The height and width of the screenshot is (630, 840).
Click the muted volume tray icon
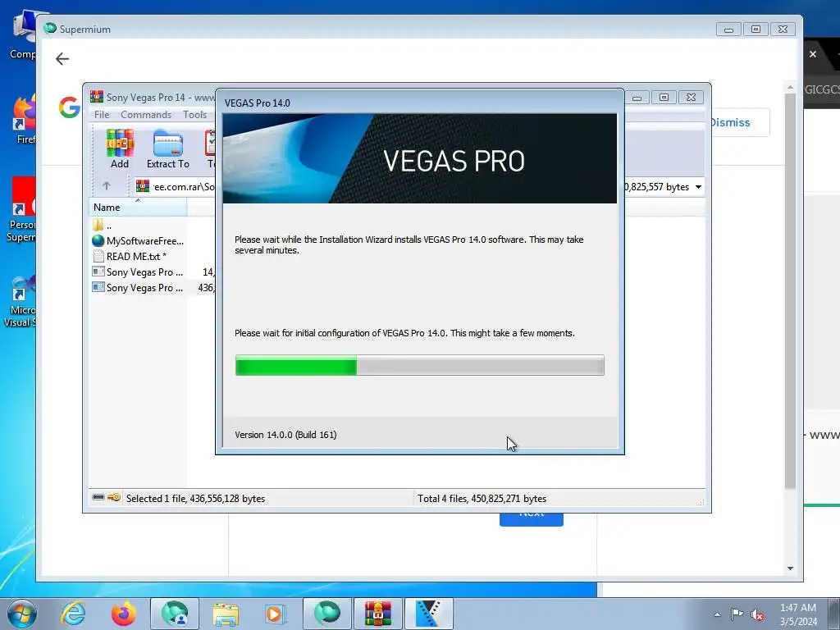[x=757, y=614]
